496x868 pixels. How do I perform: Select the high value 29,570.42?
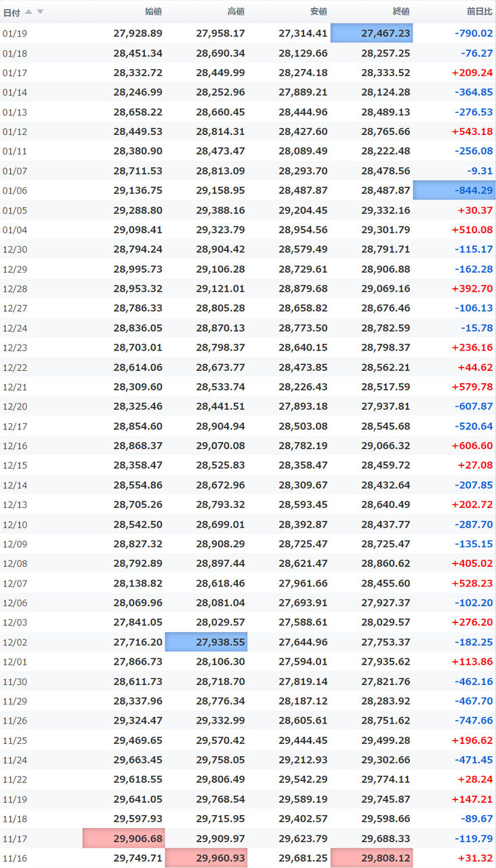coord(221,741)
